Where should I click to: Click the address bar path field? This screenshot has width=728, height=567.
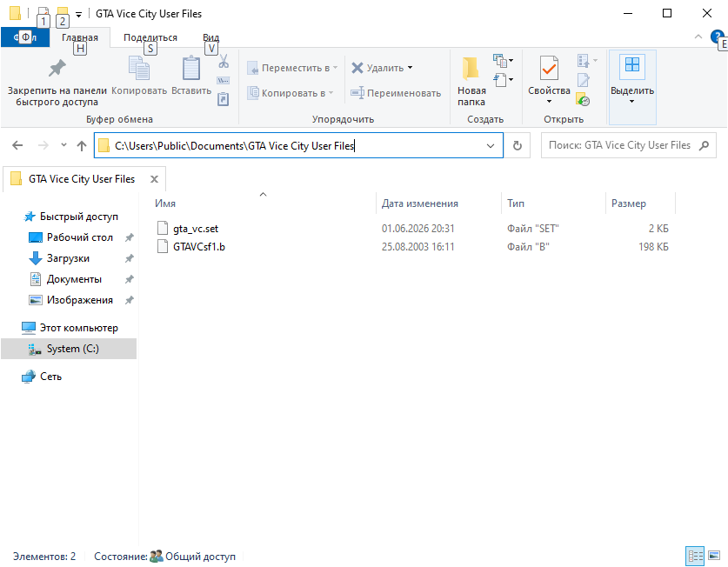(x=297, y=146)
